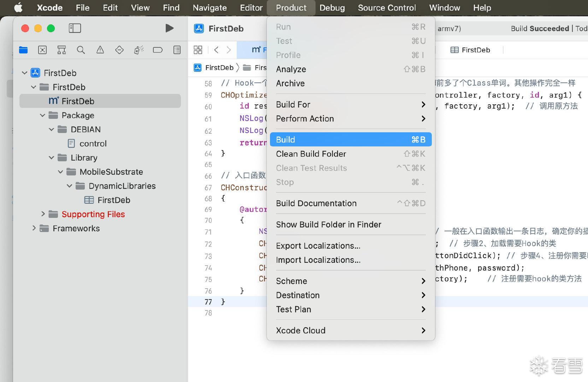Go back in editor history
Screen dimensions: 588x382
coord(216,50)
